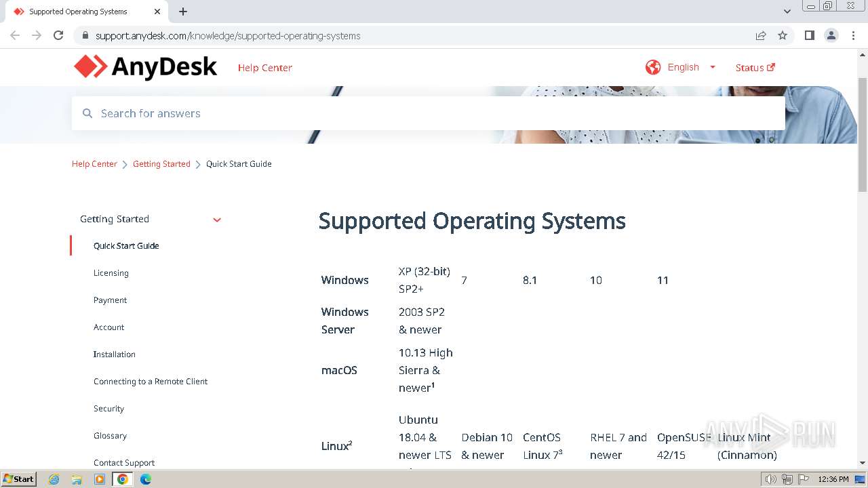868x488 pixels.
Task: Launch Internet Explorer from taskbar
Action: click(x=54, y=479)
